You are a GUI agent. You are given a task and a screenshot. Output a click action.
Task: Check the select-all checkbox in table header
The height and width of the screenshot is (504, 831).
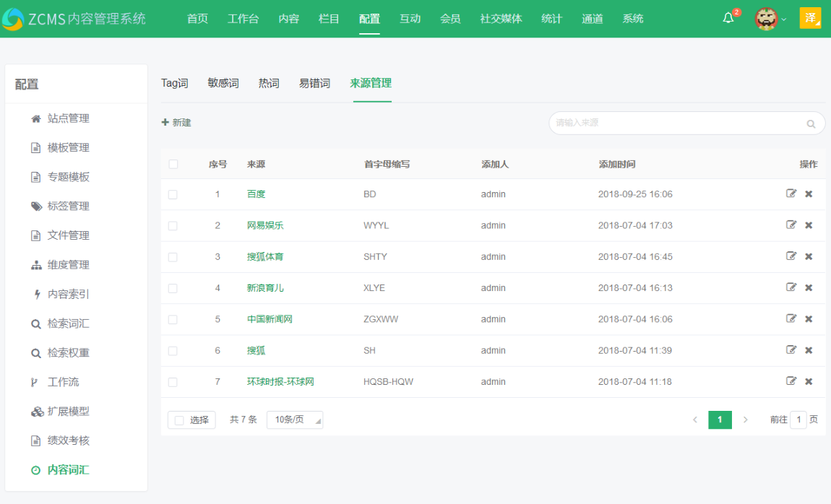(173, 164)
